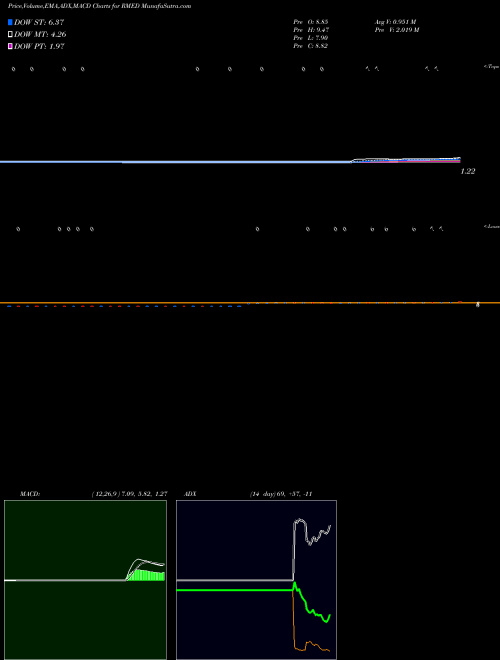Image resolution: width=500 pixels, height=660 pixels.
Task: Click the 'Pre C: 8.82' value
Action: pyautogui.click(x=311, y=46)
